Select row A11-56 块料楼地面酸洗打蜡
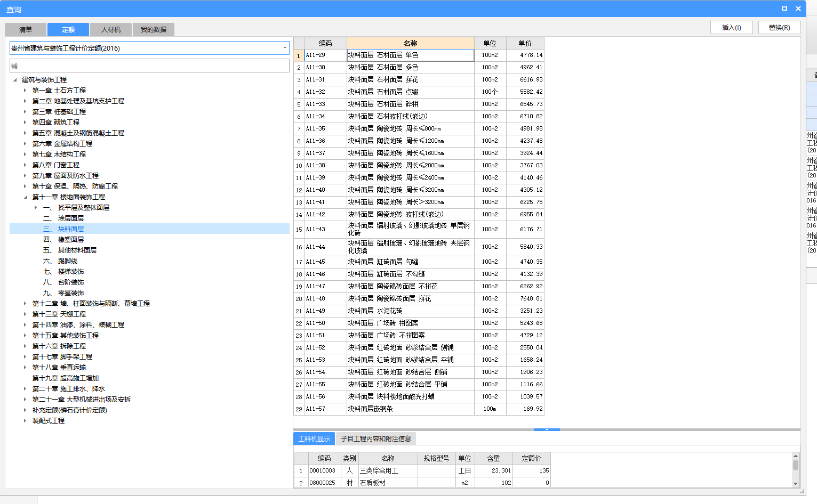Image resolution: width=817 pixels, height=504 pixels. coord(419,397)
